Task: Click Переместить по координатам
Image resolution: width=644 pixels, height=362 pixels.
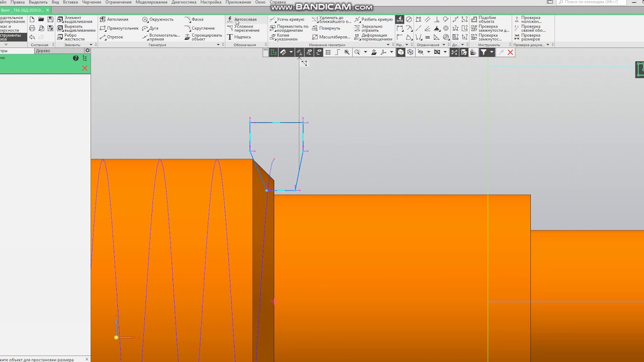Action: 289,28
